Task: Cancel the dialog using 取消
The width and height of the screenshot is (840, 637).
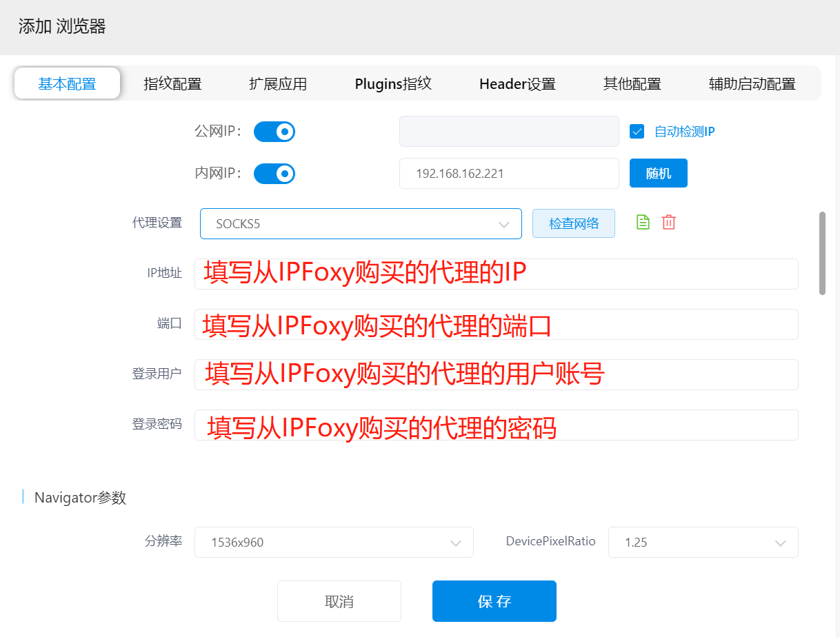Action: tap(339, 600)
